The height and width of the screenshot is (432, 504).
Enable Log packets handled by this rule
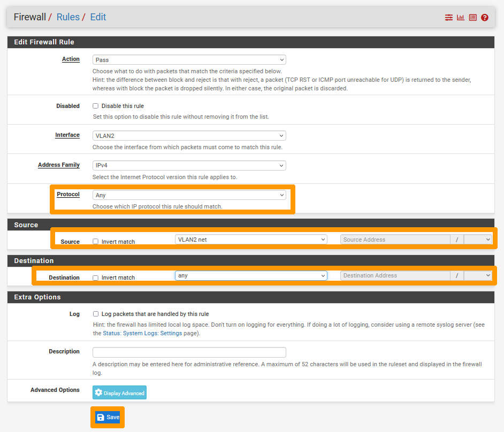[x=96, y=314]
